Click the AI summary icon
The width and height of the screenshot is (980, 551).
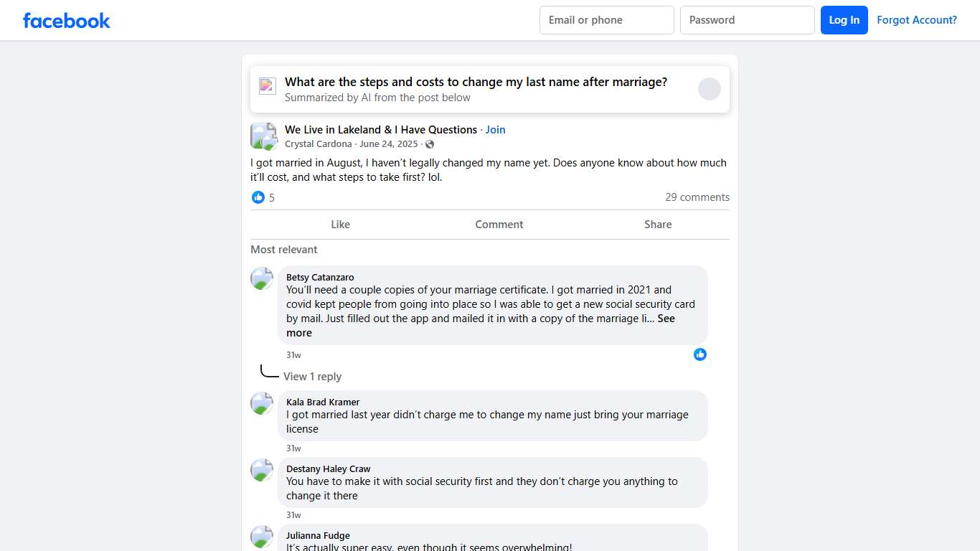[268, 86]
